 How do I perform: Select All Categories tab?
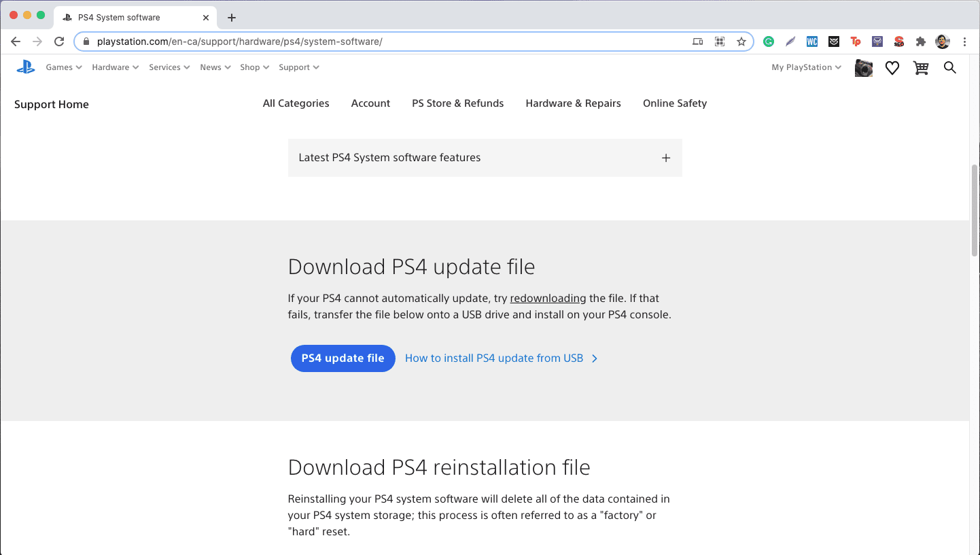(296, 103)
